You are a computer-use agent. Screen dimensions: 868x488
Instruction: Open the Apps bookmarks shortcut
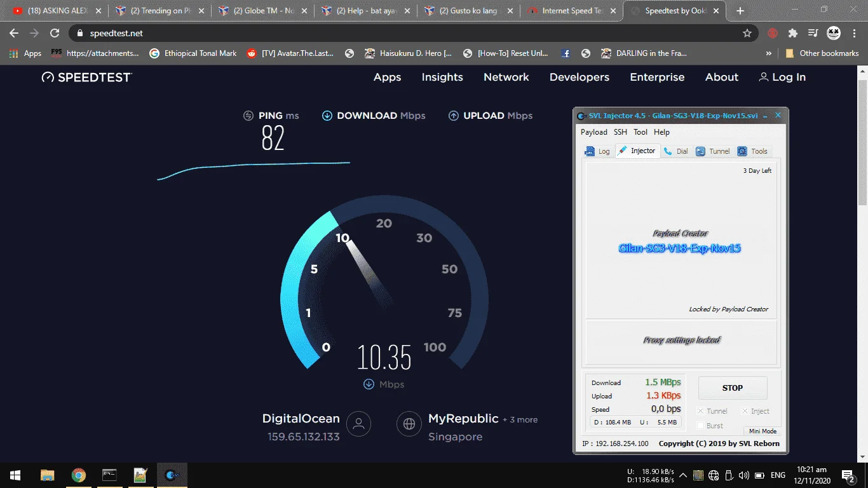click(x=25, y=53)
